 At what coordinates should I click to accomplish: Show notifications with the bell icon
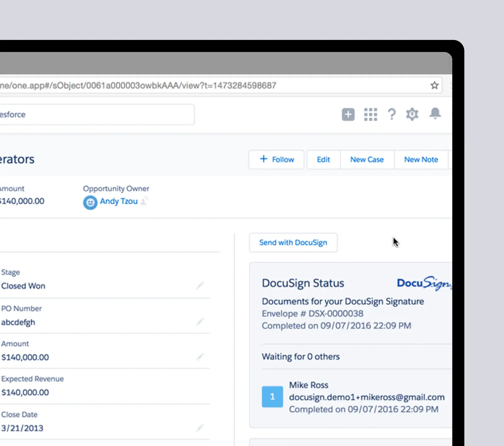click(x=435, y=114)
